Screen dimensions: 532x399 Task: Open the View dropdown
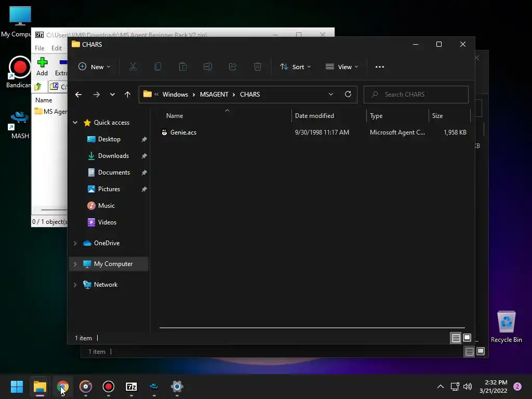click(x=342, y=67)
